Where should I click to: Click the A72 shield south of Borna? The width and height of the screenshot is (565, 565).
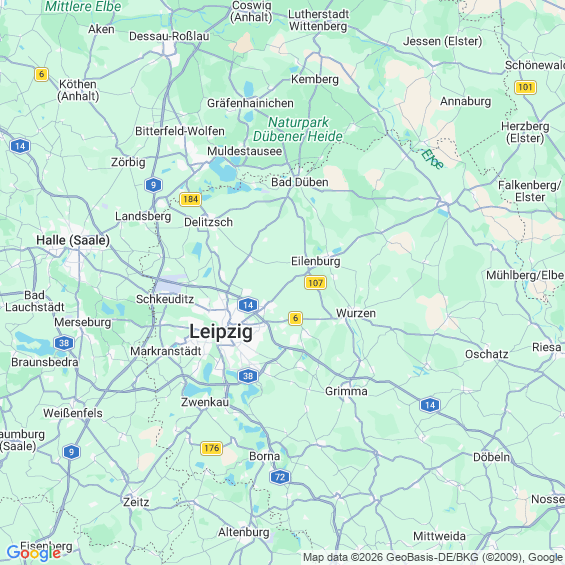point(280,477)
